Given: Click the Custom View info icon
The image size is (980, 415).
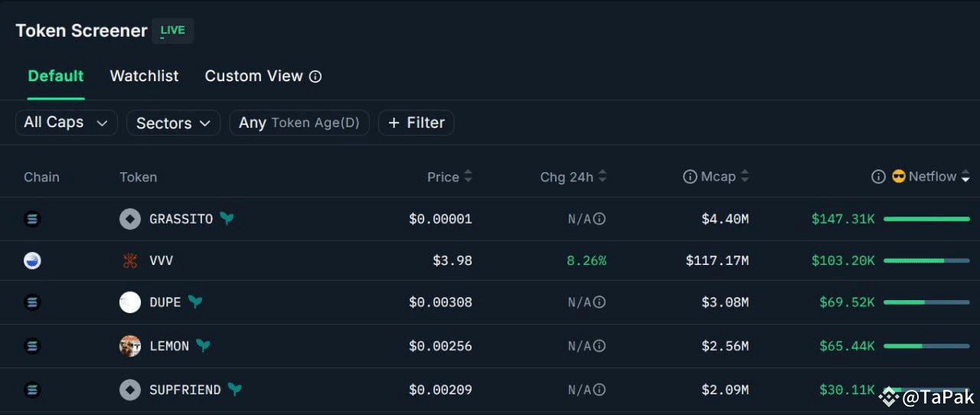Looking at the screenshot, I should (315, 77).
